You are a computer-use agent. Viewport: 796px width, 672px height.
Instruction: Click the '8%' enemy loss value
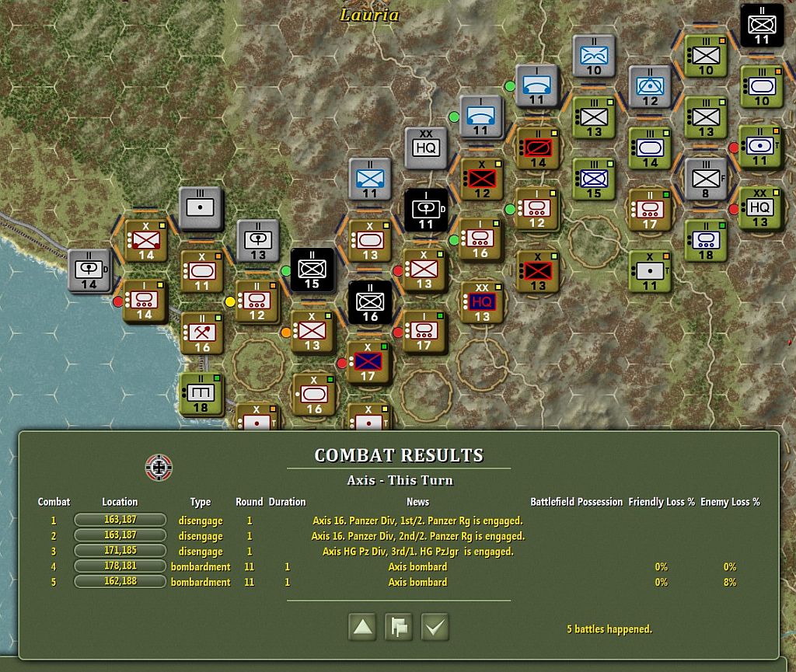[730, 582]
